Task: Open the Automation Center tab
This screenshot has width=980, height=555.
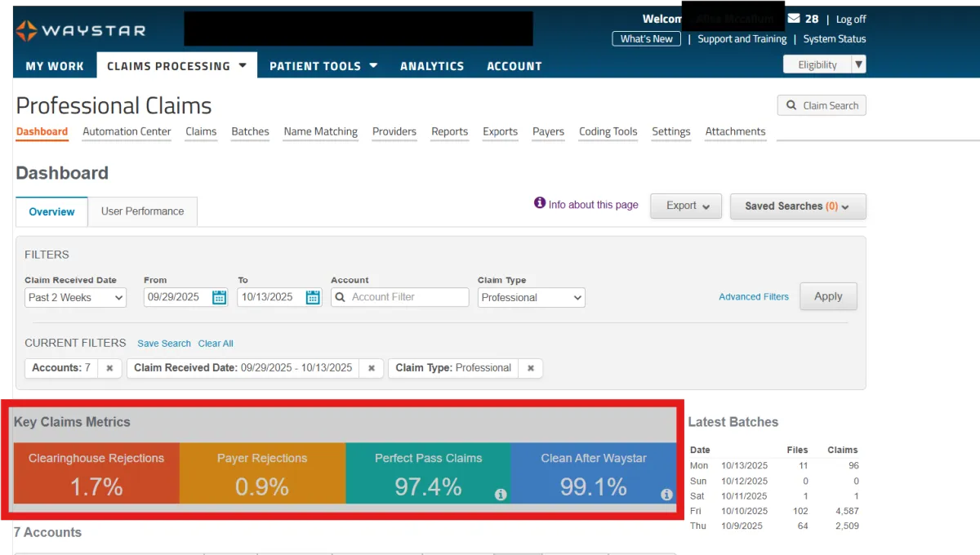Action: pyautogui.click(x=127, y=131)
